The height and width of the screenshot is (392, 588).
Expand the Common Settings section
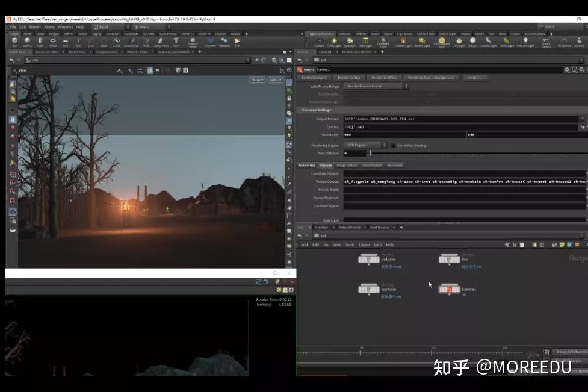click(x=316, y=109)
